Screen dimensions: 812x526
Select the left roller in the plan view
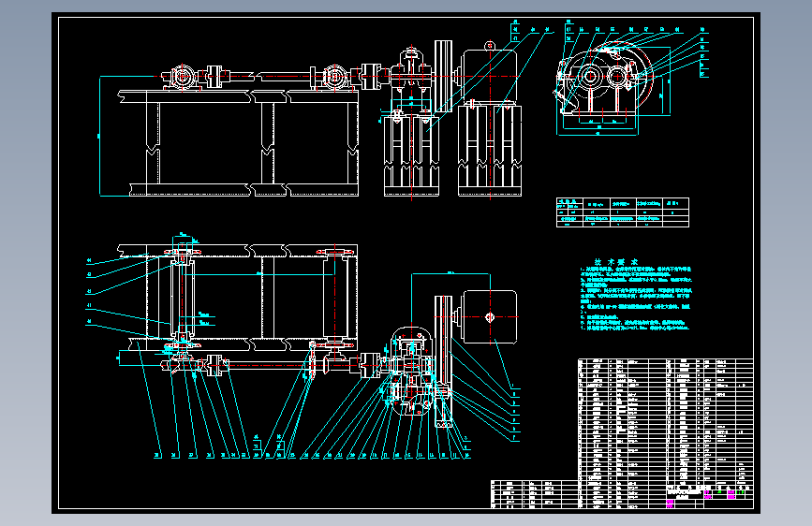183,298
